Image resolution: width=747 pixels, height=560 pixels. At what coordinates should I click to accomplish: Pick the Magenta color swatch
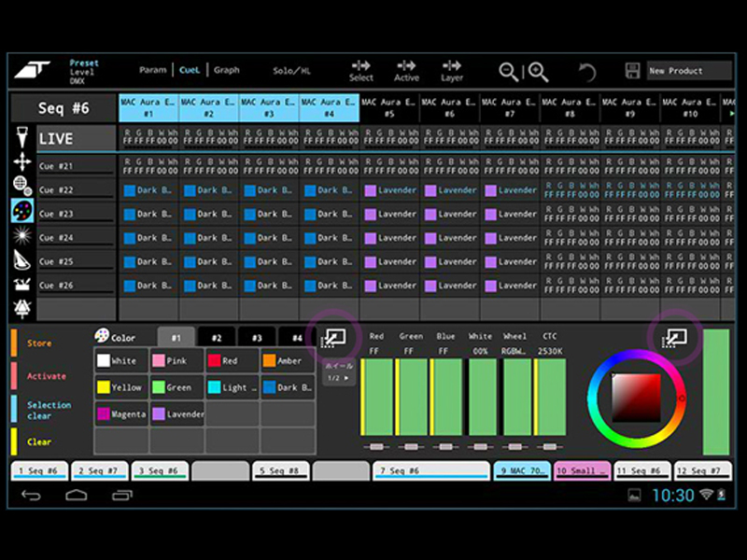[x=121, y=413]
